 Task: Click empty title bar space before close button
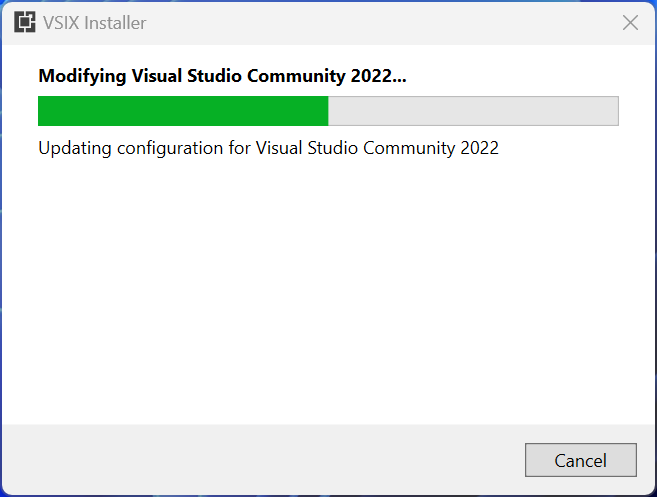pos(377,23)
